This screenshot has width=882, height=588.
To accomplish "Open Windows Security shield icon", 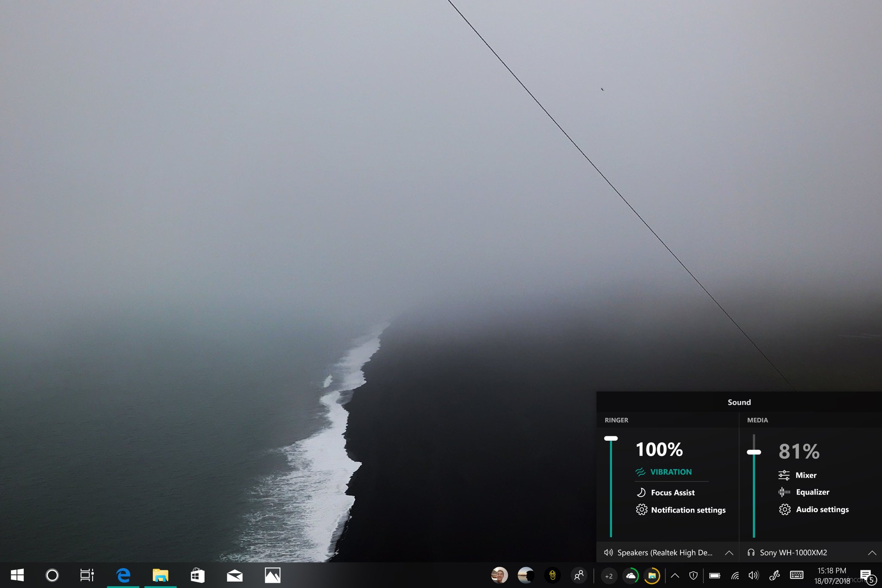I will pyautogui.click(x=693, y=576).
